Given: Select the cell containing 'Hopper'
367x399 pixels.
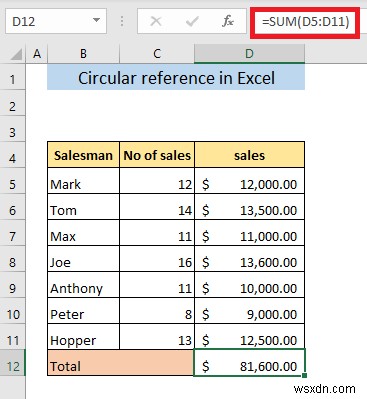Looking at the screenshot, I should [x=83, y=337].
